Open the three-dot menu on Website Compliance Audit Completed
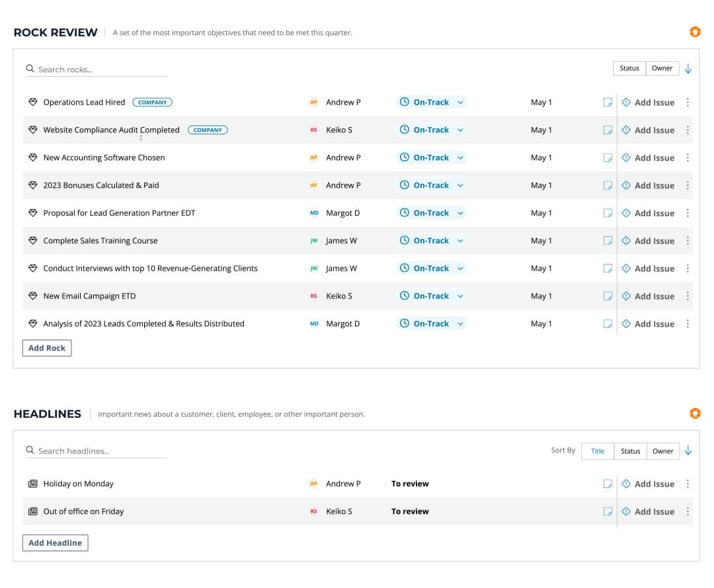Image resolution: width=714 pixels, height=588 pixels. coord(688,130)
